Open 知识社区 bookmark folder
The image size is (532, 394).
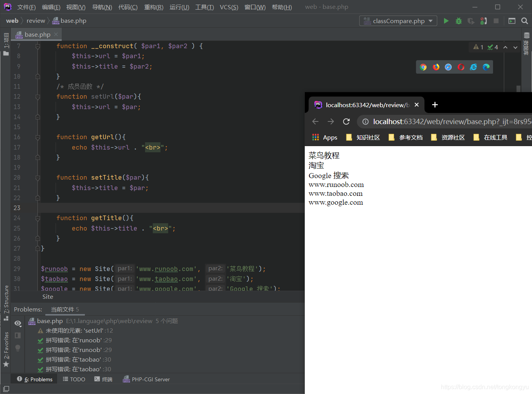363,137
